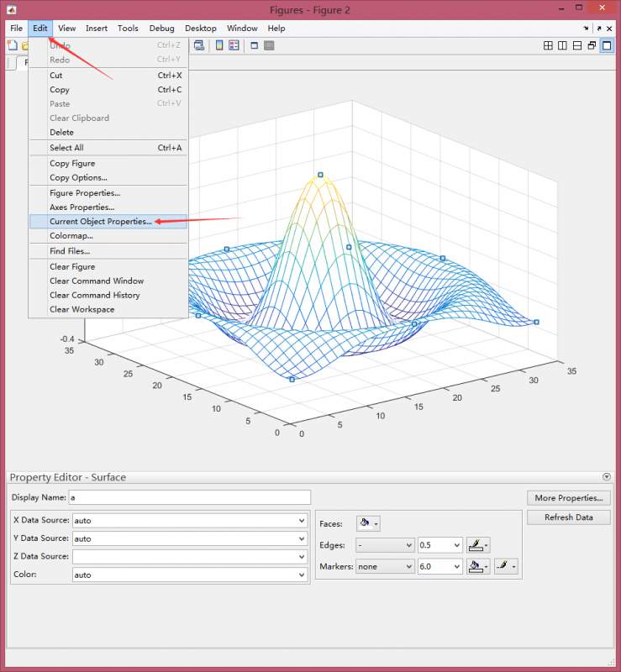Hide plot tools using the toolbar icon
The image size is (621, 672).
[x=255, y=45]
